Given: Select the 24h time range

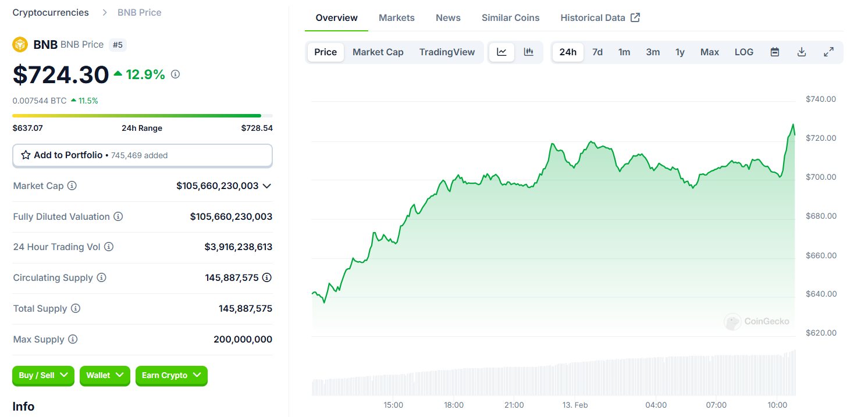Looking at the screenshot, I should pyautogui.click(x=568, y=52).
